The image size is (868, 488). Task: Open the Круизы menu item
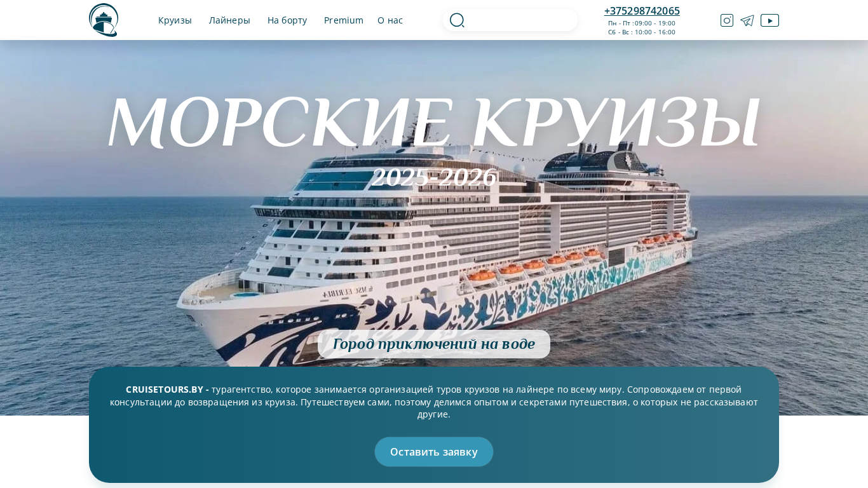click(175, 20)
